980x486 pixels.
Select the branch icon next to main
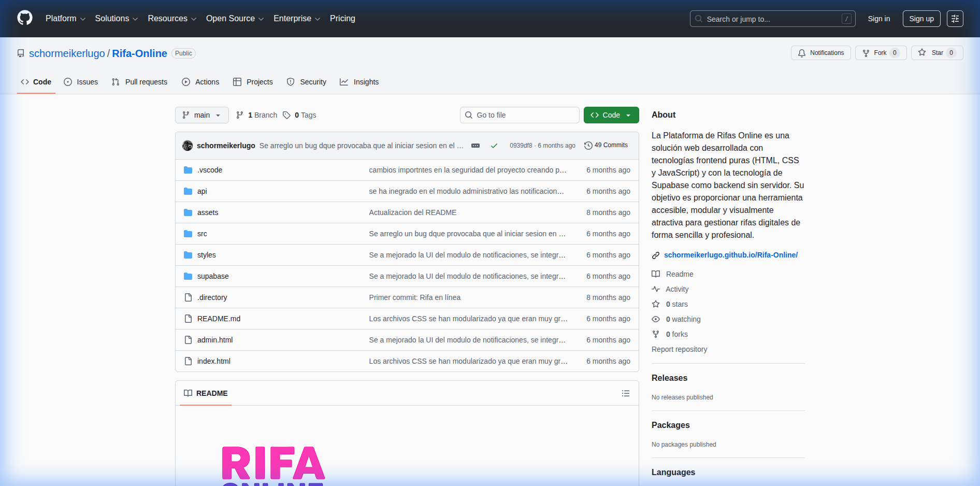tap(239, 115)
